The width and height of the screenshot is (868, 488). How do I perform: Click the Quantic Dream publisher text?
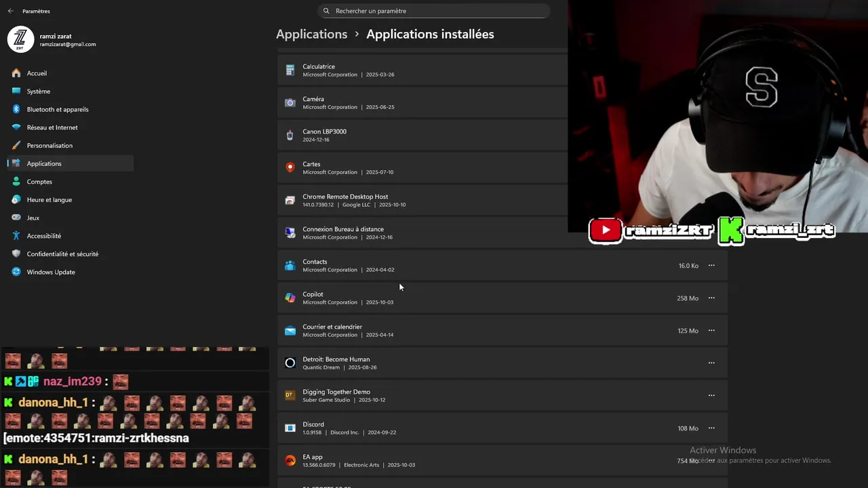coord(321,367)
